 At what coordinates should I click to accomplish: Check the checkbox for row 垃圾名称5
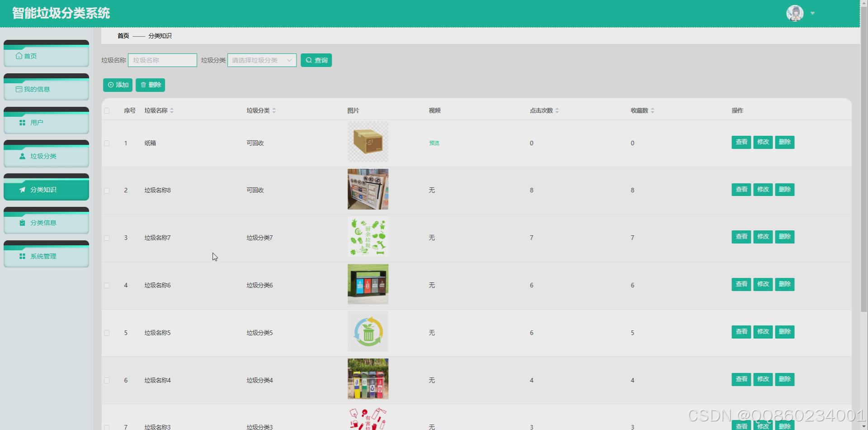pyautogui.click(x=107, y=333)
